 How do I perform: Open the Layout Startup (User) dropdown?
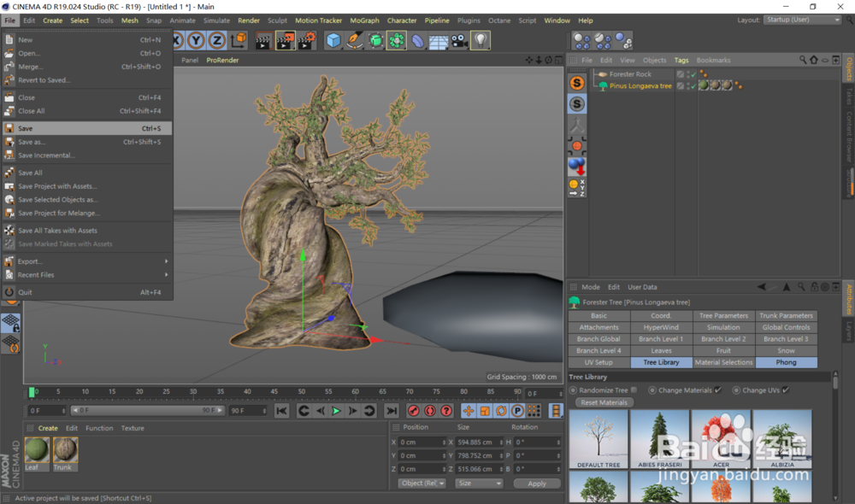[802, 20]
